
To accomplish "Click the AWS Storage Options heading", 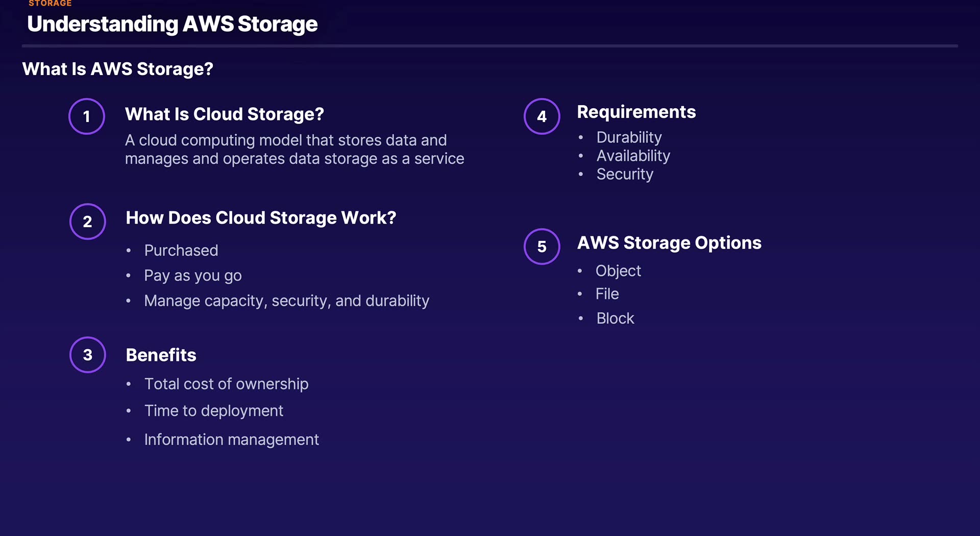I will 669,242.
